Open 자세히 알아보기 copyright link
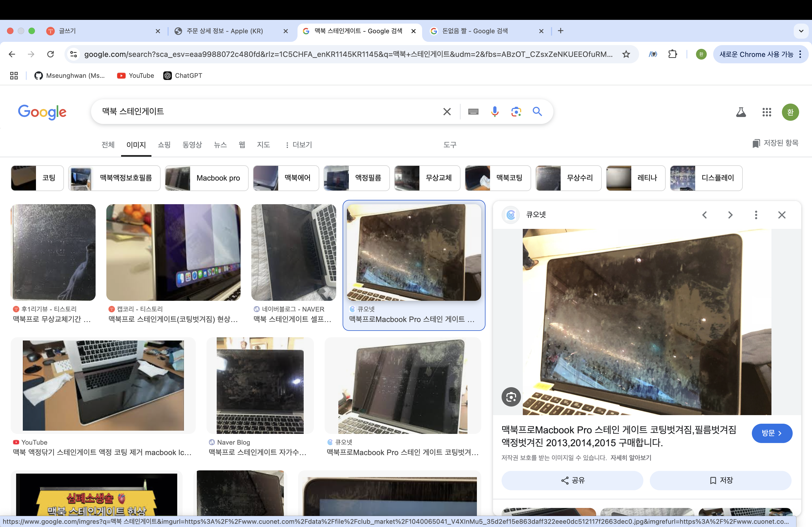The height and width of the screenshot is (527, 812). [x=631, y=458]
